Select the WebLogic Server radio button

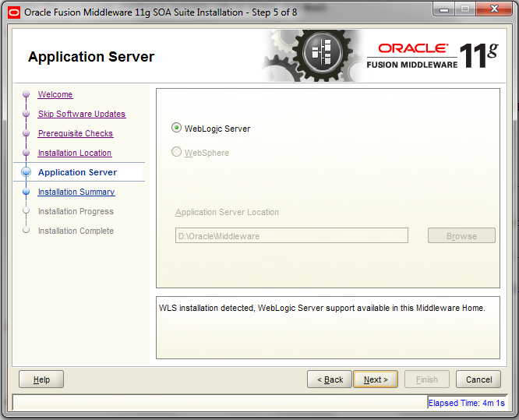[x=176, y=128]
